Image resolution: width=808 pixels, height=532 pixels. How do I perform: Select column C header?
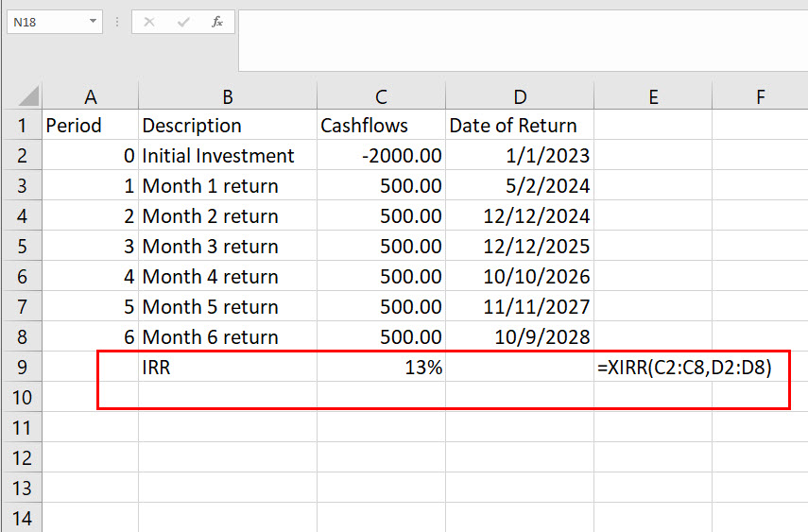click(381, 96)
